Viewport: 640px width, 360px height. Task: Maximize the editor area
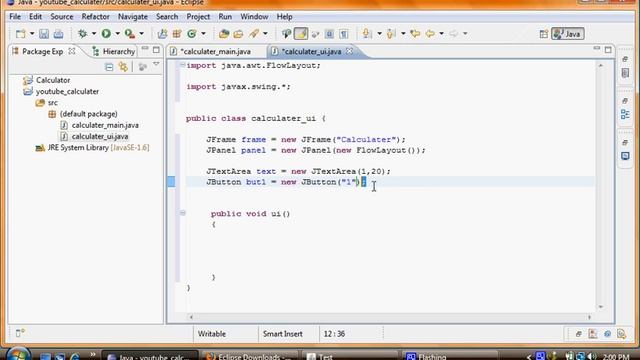pyautogui.click(x=608, y=50)
